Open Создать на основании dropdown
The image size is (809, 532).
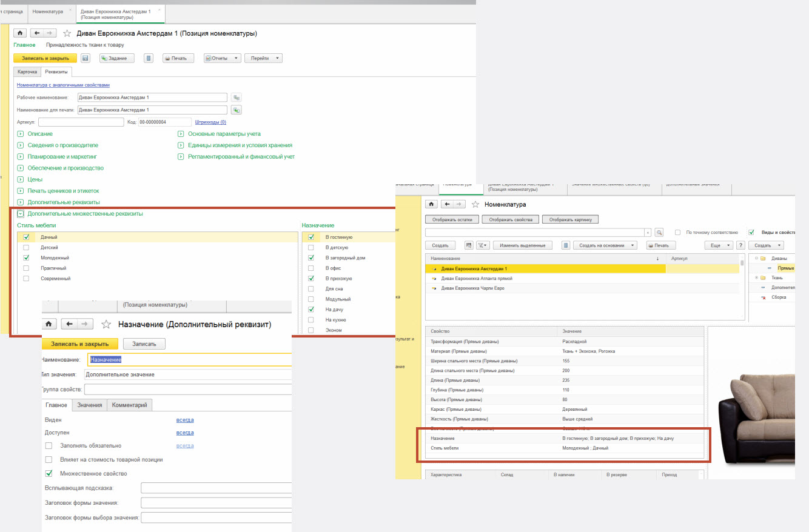coord(605,245)
